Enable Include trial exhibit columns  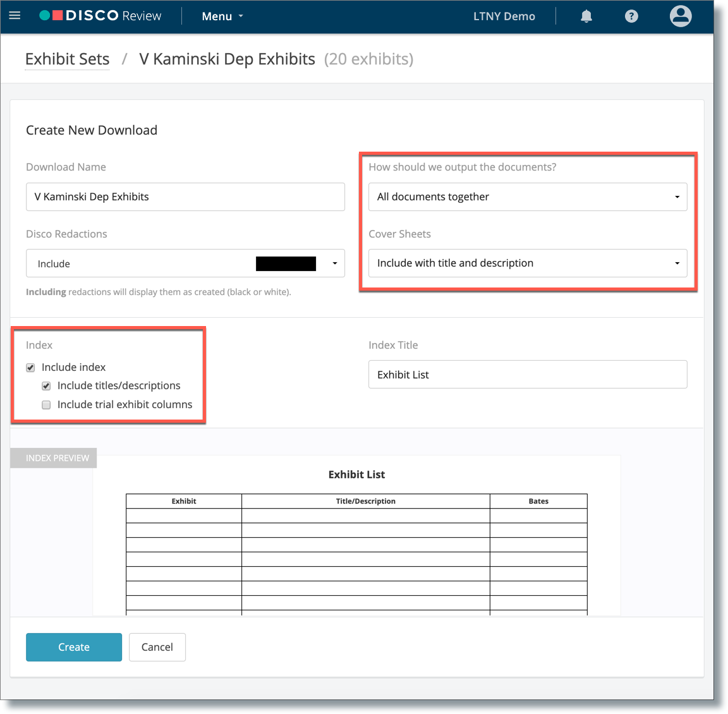point(46,405)
